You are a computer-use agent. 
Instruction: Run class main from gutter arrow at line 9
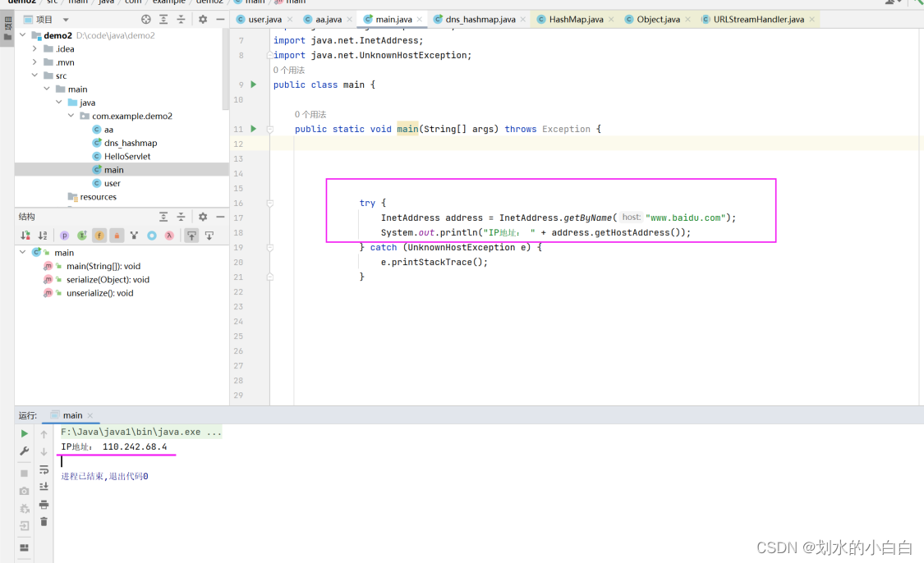[x=254, y=85]
